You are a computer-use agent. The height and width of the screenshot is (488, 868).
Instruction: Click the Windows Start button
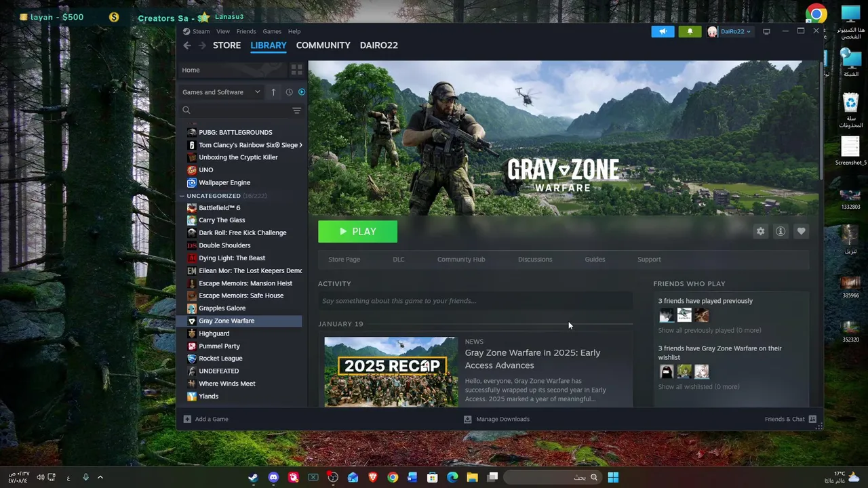coord(613,477)
